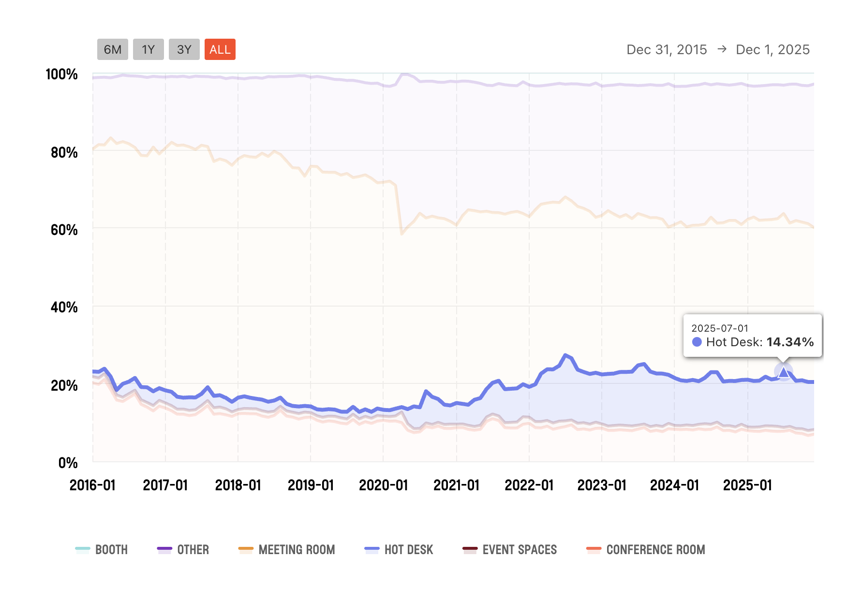Viewport: 862px width, 616px height.
Task: Click the Event Spaces dark red swatch
Action: [470, 549]
